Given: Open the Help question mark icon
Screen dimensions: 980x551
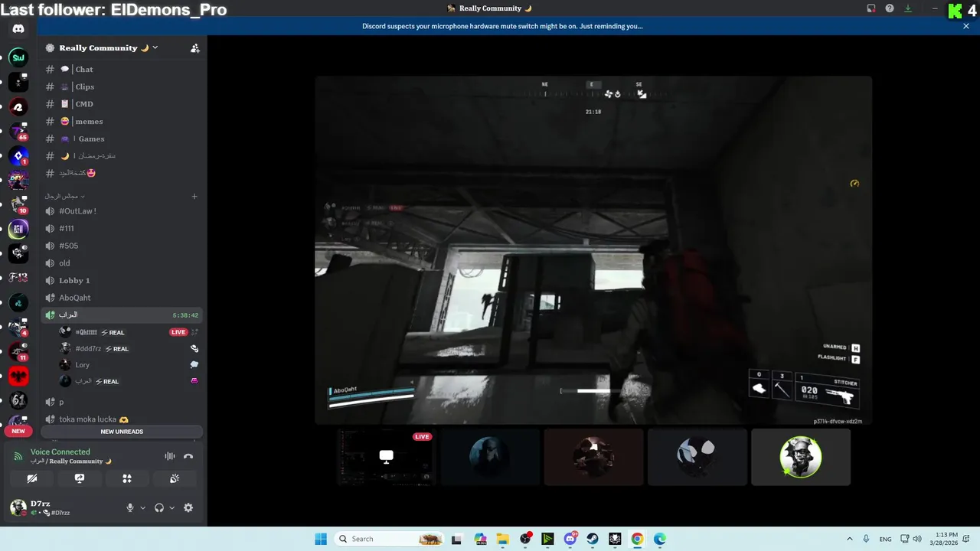Looking at the screenshot, I should point(890,8).
